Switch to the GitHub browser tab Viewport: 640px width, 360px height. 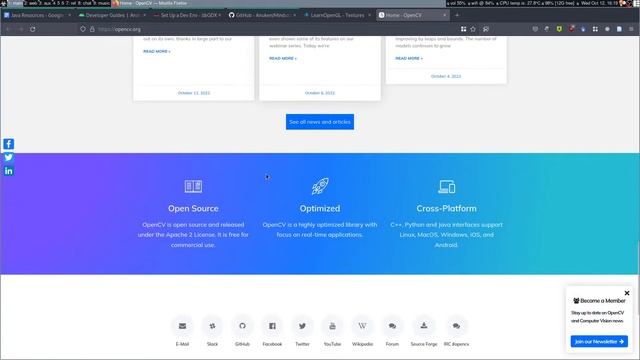262,15
